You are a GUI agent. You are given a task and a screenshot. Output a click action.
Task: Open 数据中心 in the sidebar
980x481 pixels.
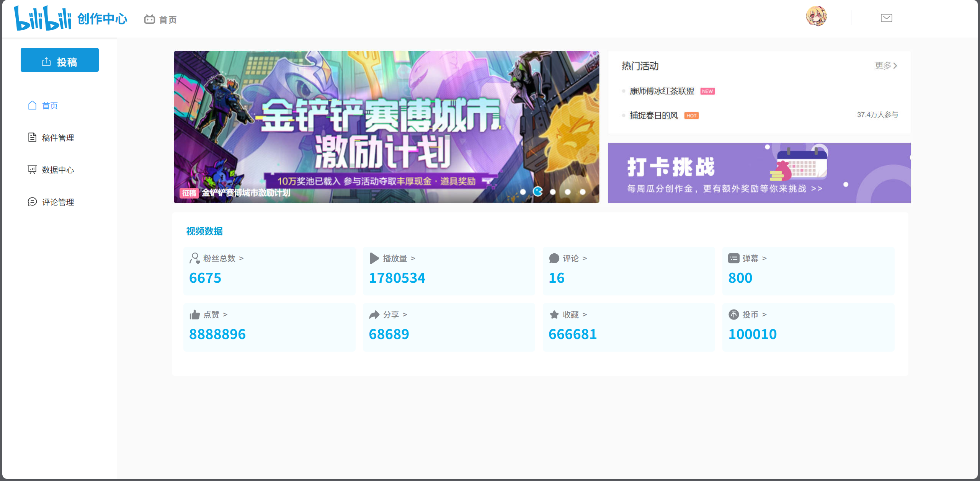tap(57, 170)
